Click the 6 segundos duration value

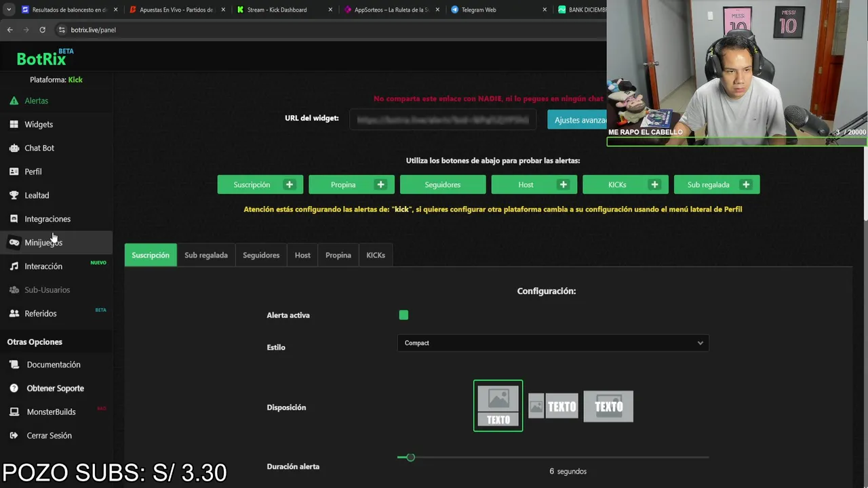pyautogui.click(x=568, y=471)
